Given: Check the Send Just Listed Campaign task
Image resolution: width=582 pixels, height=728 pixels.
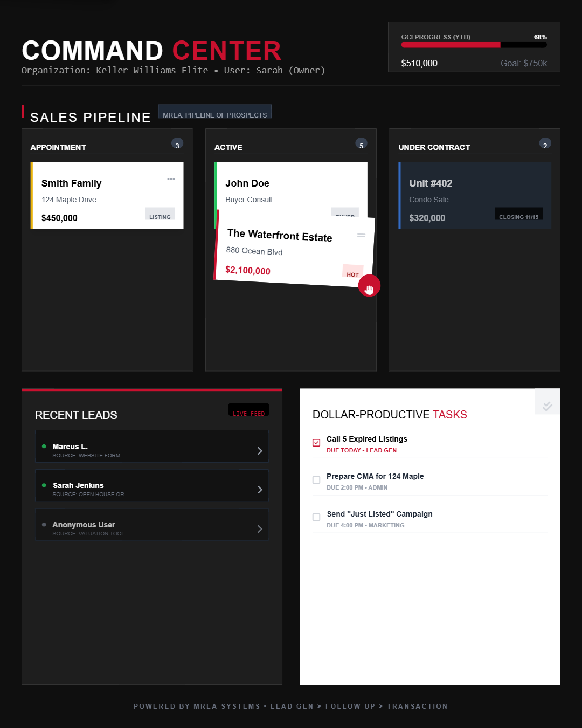Looking at the screenshot, I should pos(316,517).
